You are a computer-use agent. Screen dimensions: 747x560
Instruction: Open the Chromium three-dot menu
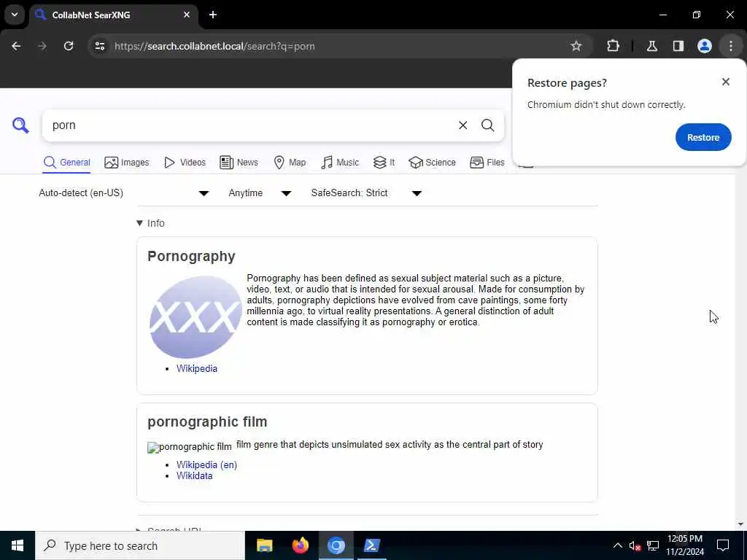pos(731,46)
